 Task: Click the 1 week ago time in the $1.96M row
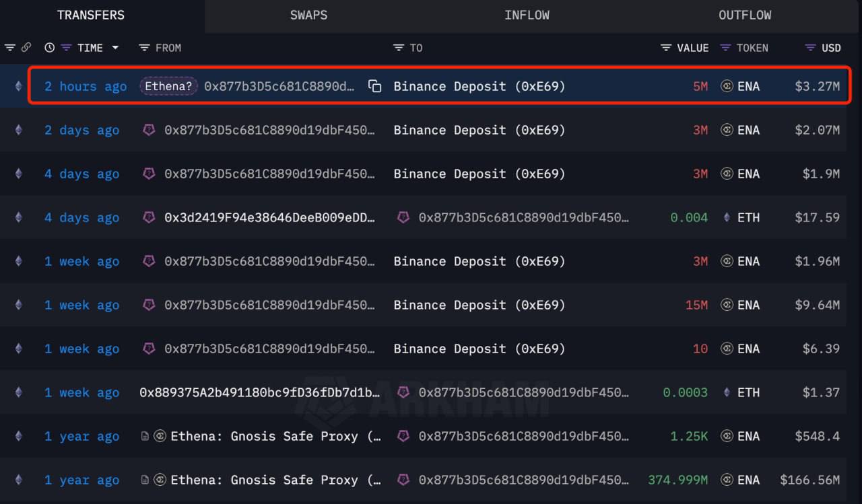tap(81, 261)
